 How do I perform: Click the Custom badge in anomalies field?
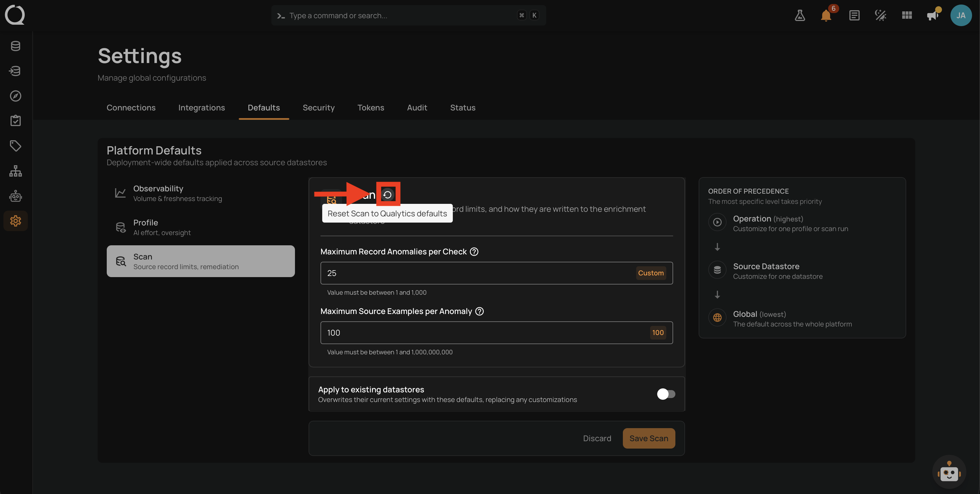tap(651, 273)
